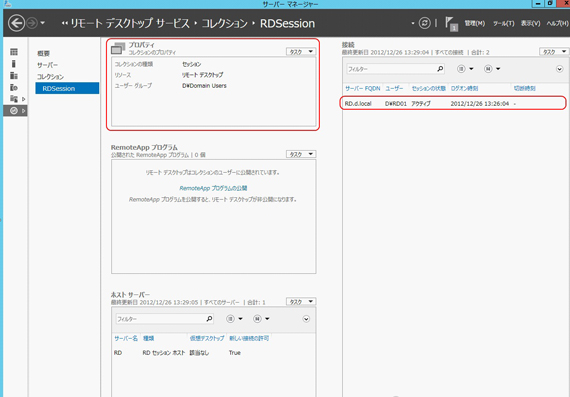Sort host servers by 仮想デスクトップ column
This screenshot has height=397, width=570.
(x=207, y=338)
